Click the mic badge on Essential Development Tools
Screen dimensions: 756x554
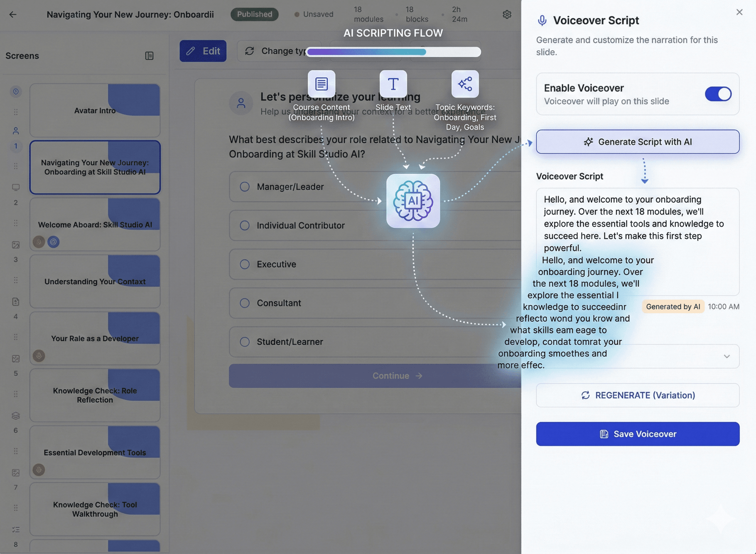39,470
